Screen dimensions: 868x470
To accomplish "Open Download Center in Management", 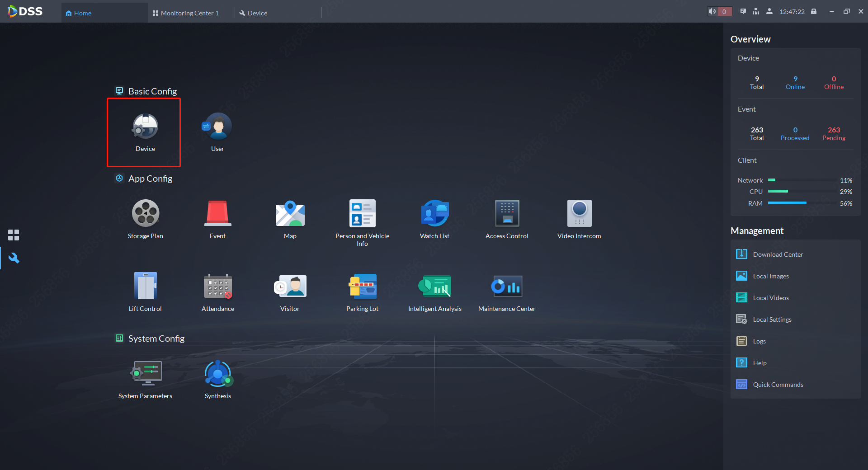I will pos(778,254).
